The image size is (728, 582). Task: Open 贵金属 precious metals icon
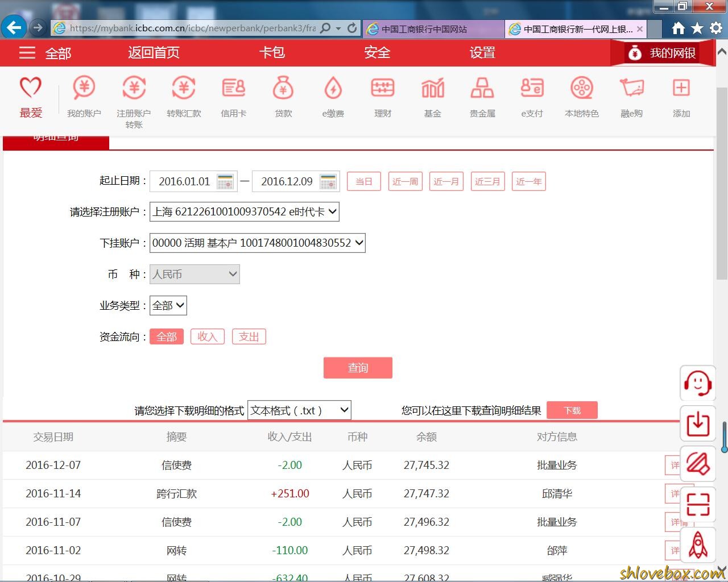coord(482,88)
